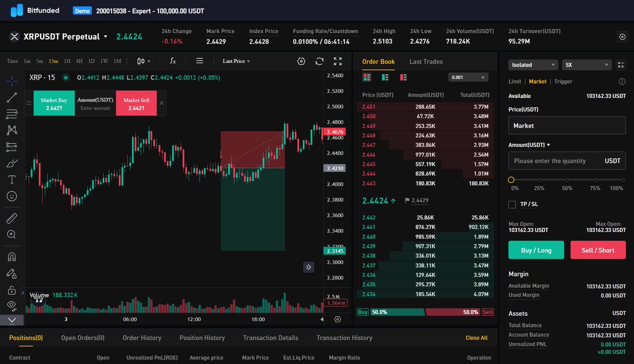Image resolution: width=634 pixels, height=364 pixels.
Task: Open the Fibonacci lines tool
Action: (x=12, y=114)
